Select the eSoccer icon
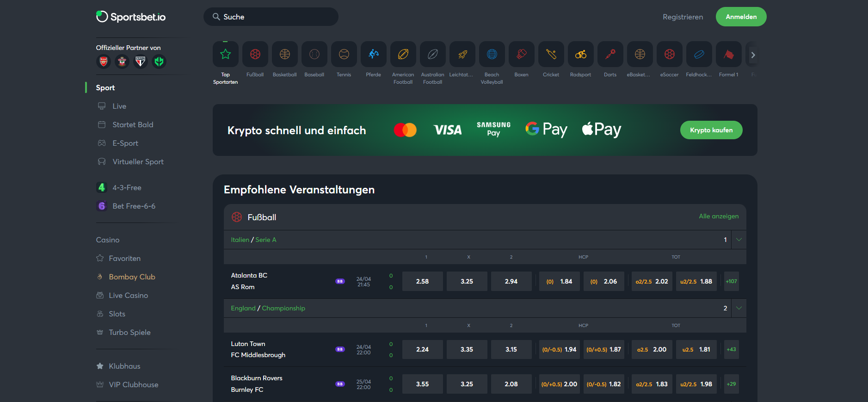868x402 pixels. (670, 55)
